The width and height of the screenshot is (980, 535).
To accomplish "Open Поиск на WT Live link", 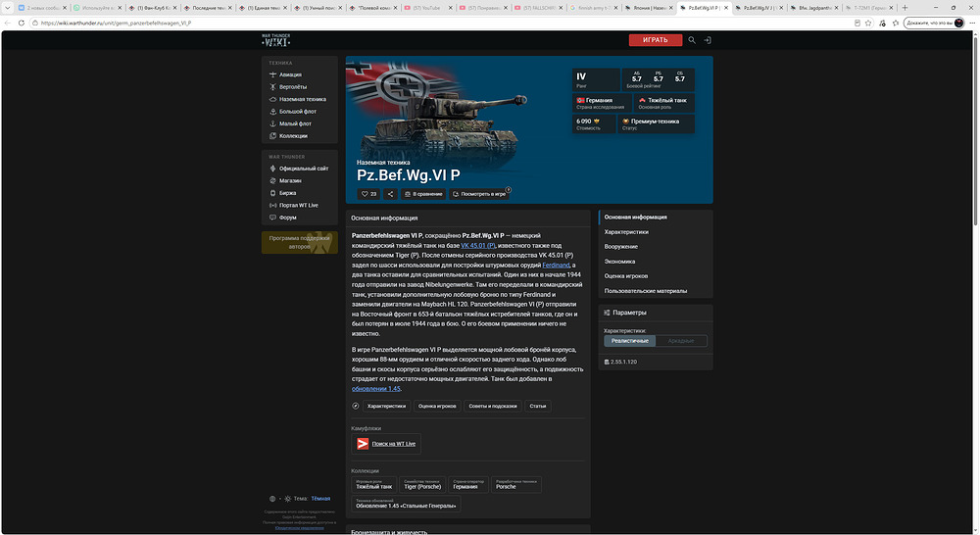I will 394,444.
